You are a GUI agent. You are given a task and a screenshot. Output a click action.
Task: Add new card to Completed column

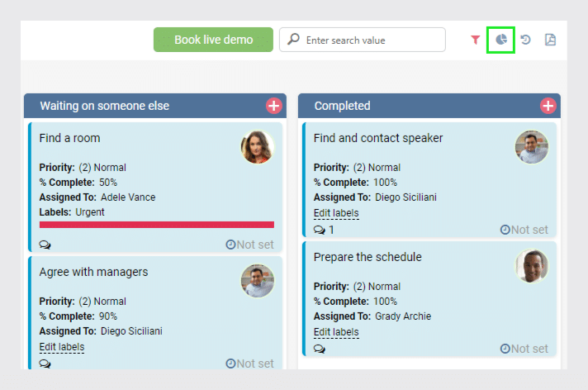click(548, 106)
